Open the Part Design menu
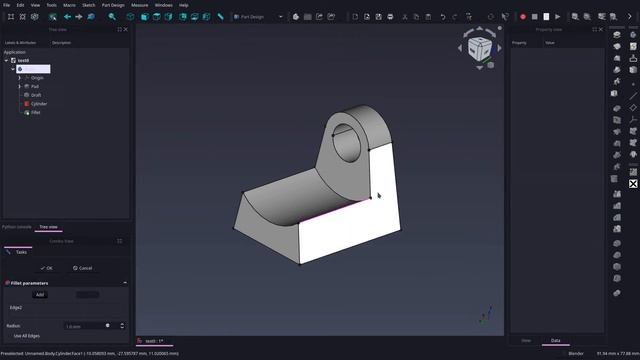Screen dimensions: 640x360 (x=113, y=5)
